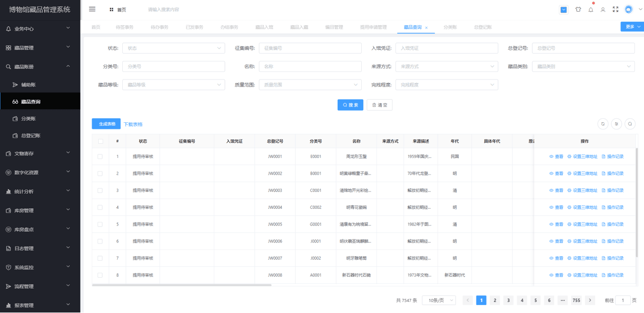Expand the 更多 dropdown button

[x=632, y=27]
